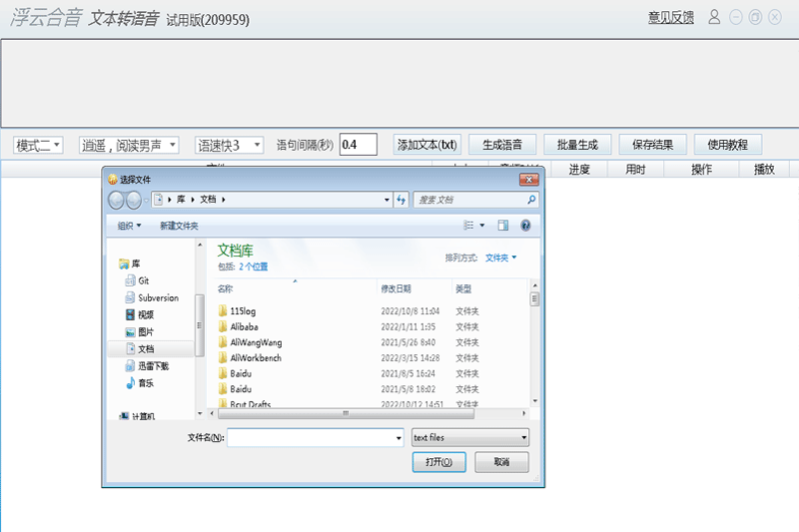Image resolution: width=799 pixels, height=532 pixels.
Task: Click the 2个位置 link
Action: (254, 266)
